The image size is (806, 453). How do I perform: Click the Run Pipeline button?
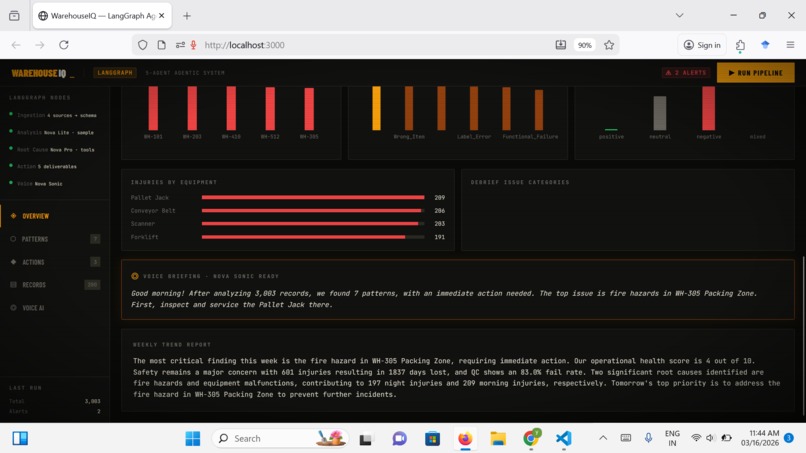pyautogui.click(x=755, y=73)
